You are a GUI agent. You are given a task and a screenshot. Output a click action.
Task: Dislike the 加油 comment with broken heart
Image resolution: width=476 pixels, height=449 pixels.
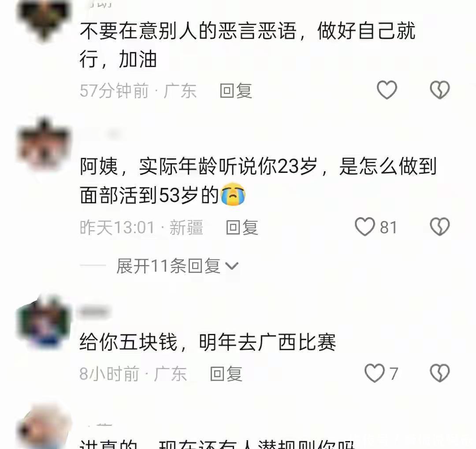click(439, 90)
